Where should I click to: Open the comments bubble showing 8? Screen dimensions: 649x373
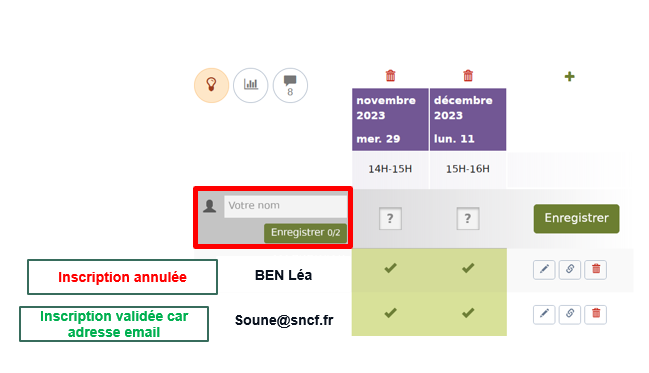[290, 85]
